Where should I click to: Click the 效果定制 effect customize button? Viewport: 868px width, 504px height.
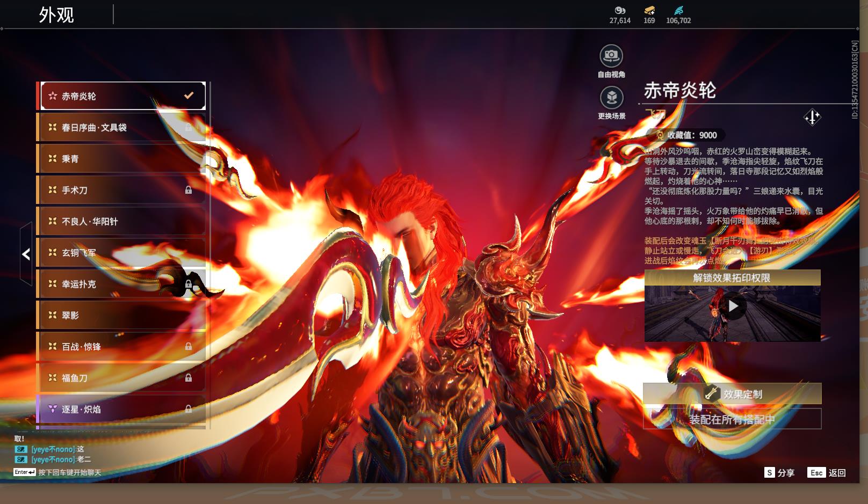(732, 394)
